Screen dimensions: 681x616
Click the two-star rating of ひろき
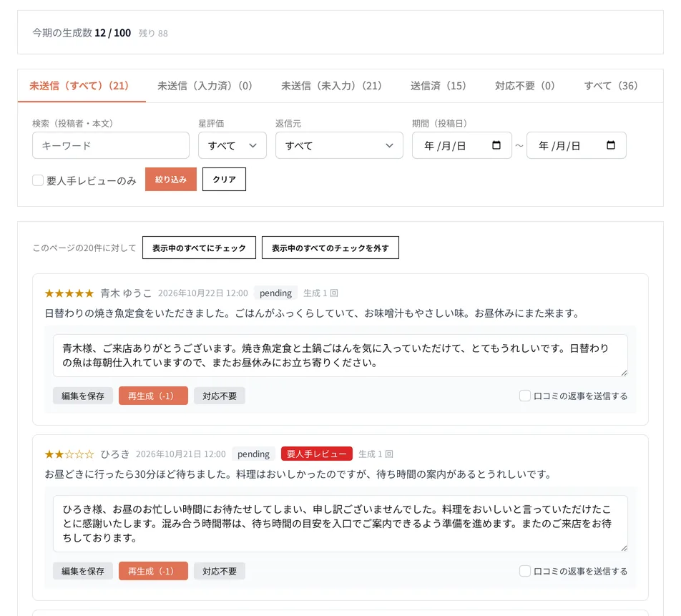(69, 454)
